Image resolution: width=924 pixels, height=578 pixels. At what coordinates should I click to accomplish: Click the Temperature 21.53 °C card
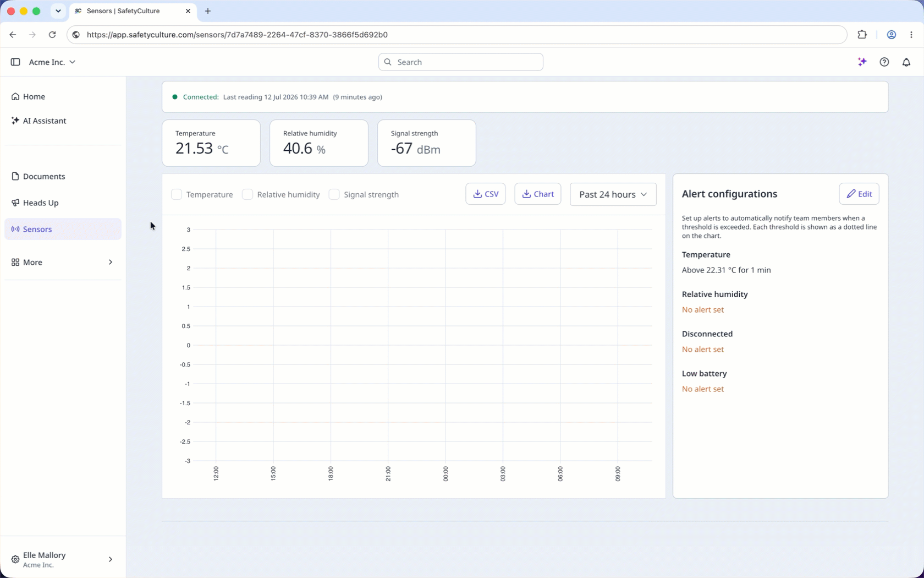pos(211,143)
